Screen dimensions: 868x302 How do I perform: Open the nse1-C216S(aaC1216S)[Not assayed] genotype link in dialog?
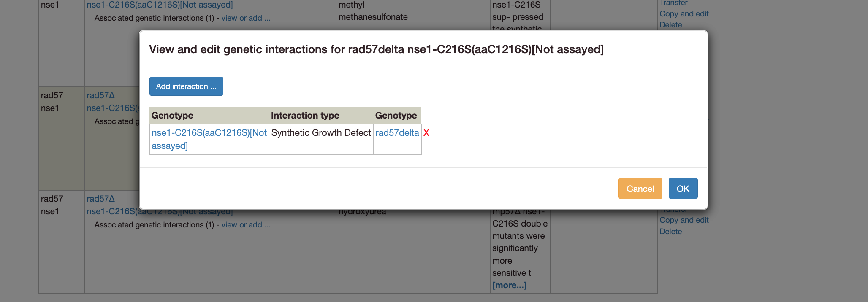209,139
